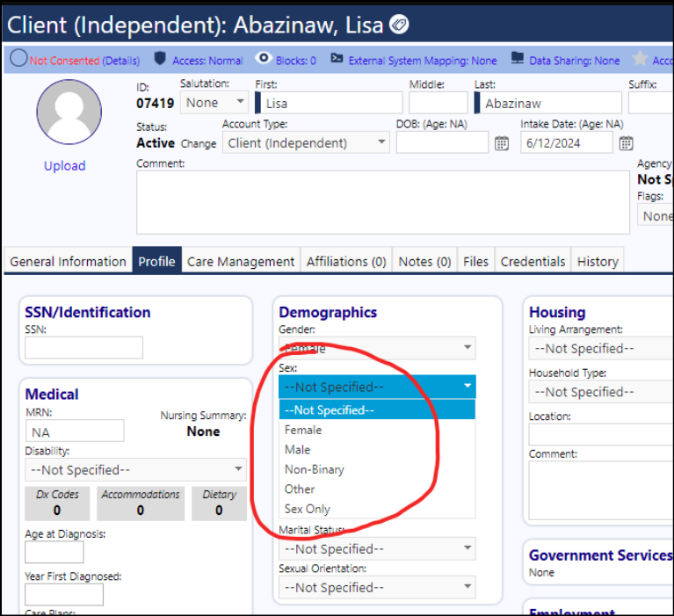The height and width of the screenshot is (616, 674).
Task: Open the Salutation dropdown
Action: pos(214,102)
